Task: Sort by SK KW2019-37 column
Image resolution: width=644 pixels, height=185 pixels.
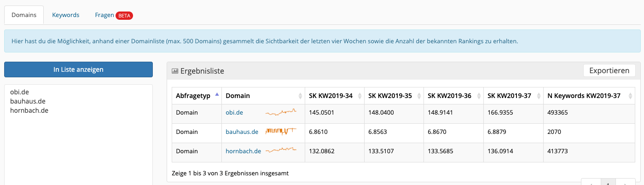Action: pos(538,96)
